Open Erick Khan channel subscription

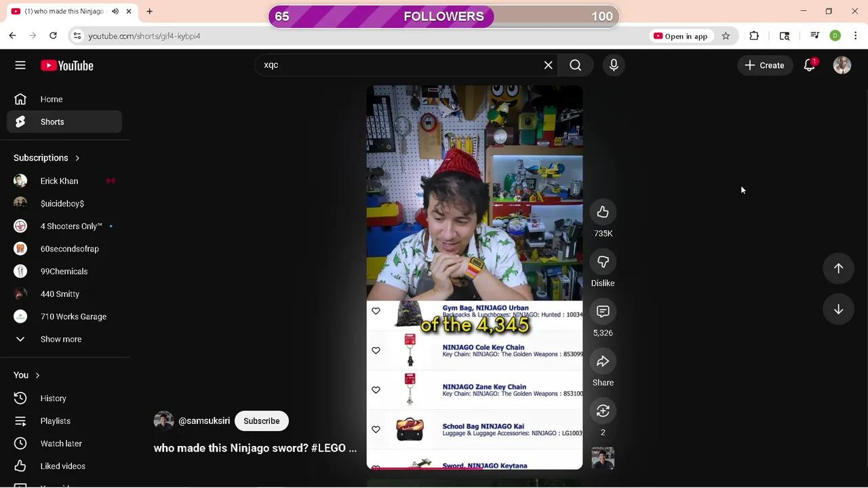[64, 181]
